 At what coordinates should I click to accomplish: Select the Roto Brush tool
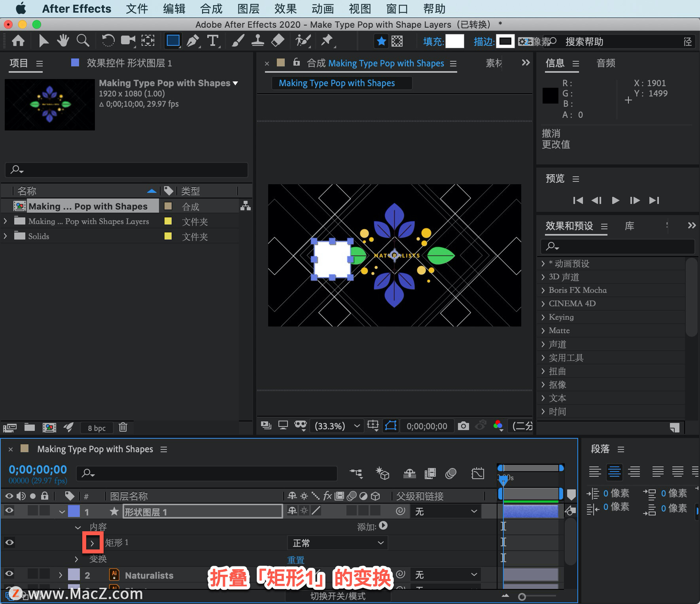pyautogui.click(x=303, y=40)
